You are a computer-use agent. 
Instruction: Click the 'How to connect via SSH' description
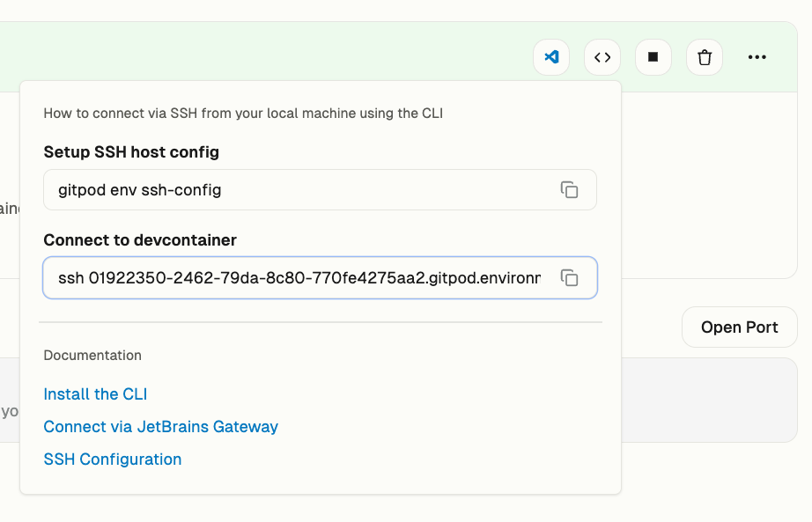tap(243, 114)
